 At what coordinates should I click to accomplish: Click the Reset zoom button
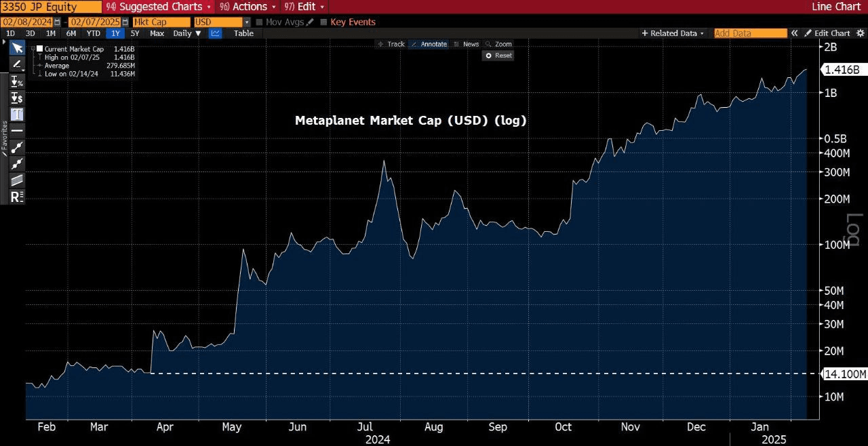point(498,56)
